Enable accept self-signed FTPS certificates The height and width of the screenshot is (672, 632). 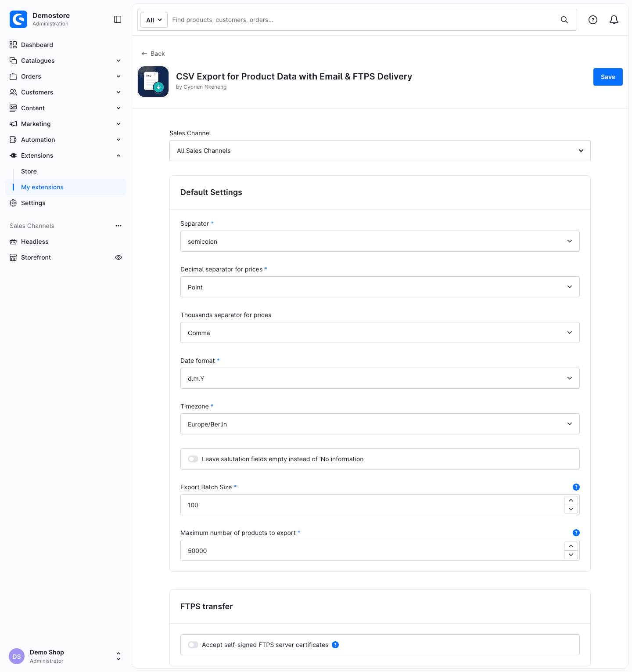click(x=193, y=645)
